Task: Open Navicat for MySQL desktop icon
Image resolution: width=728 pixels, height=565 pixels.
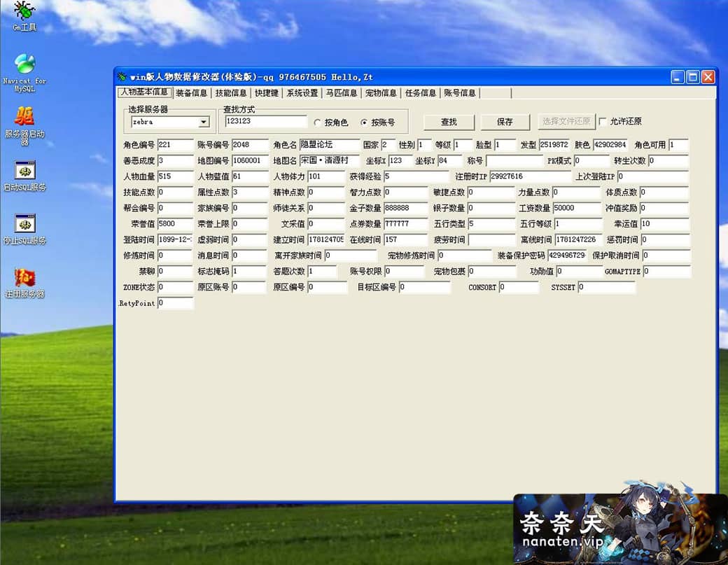Action: [x=24, y=73]
